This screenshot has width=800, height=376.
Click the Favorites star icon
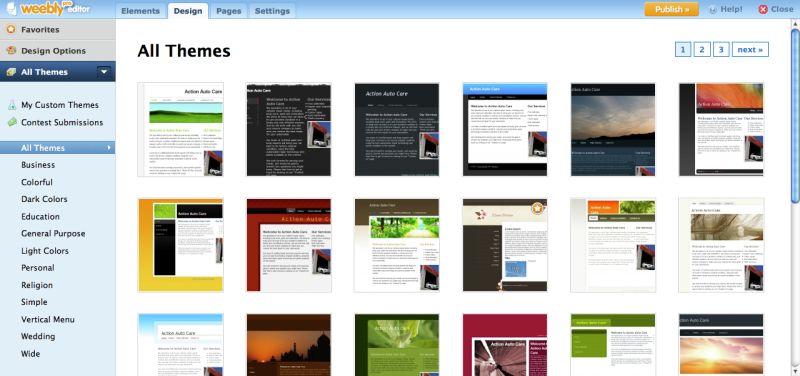pyautogui.click(x=10, y=30)
